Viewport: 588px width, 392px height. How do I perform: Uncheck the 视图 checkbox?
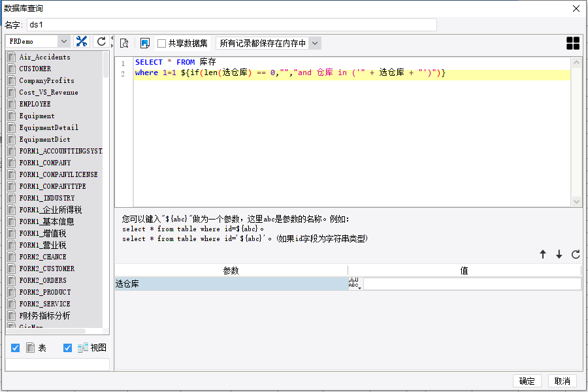coord(67,348)
